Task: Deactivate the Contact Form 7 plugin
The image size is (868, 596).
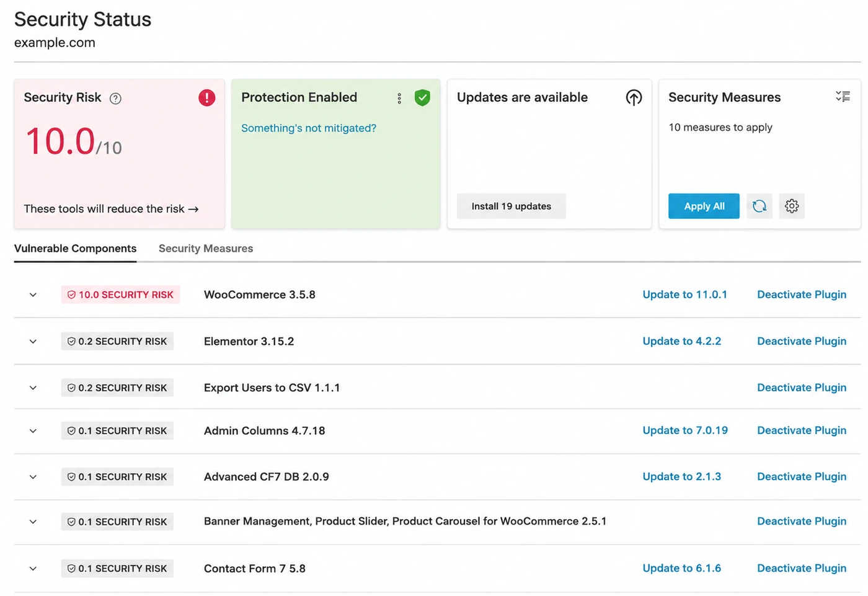Action: (802, 568)
